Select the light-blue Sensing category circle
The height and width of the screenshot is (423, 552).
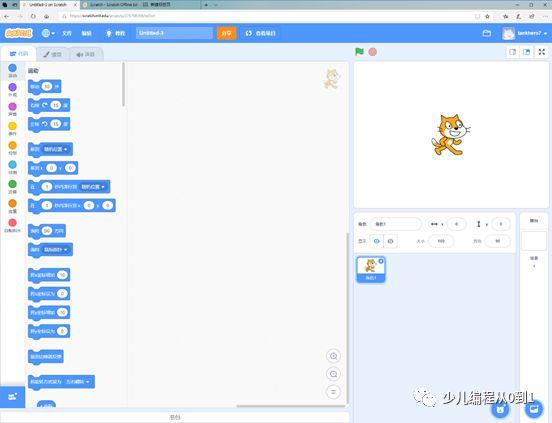[x=12, y=165]
